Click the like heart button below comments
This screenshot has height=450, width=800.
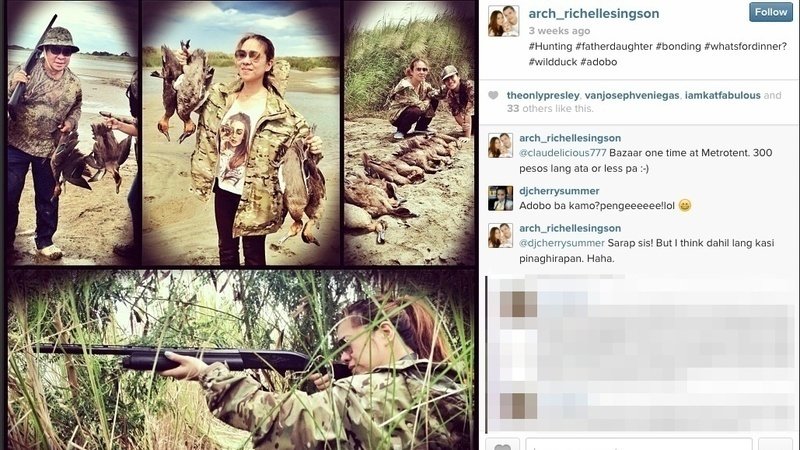503,446
